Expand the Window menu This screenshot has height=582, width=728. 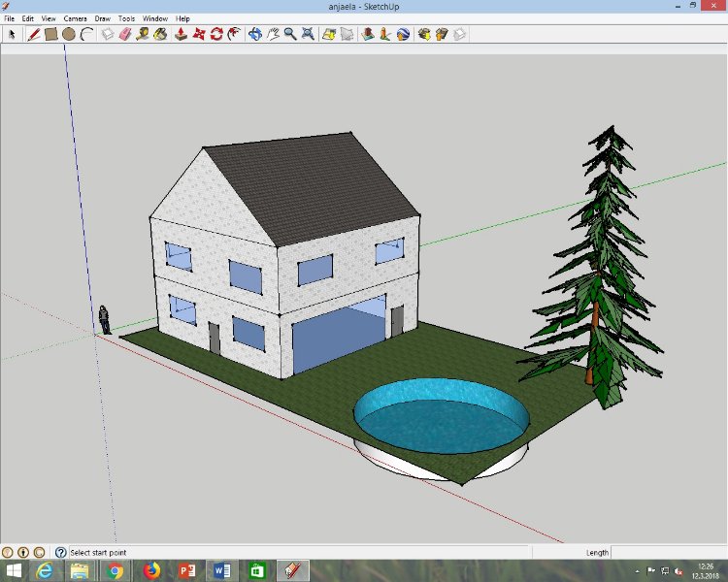pos(154,18)
